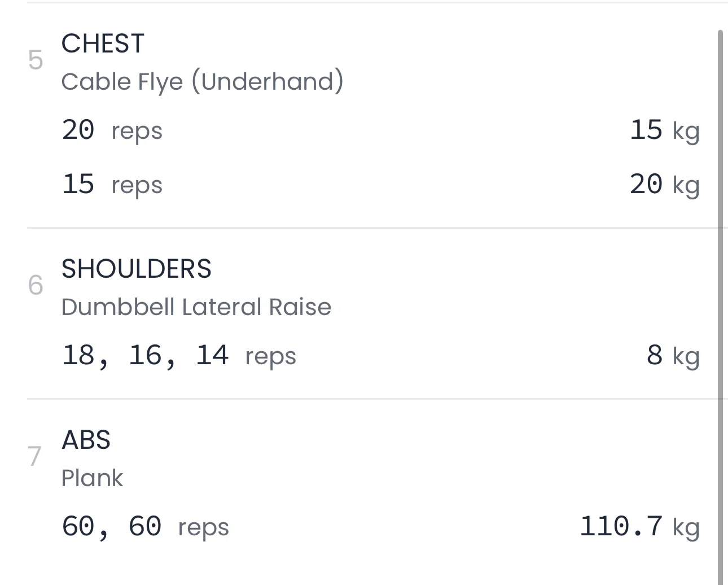Select the 15 reps set entry
This screenshot has width=728, height=585.
(x=112, y=185)
